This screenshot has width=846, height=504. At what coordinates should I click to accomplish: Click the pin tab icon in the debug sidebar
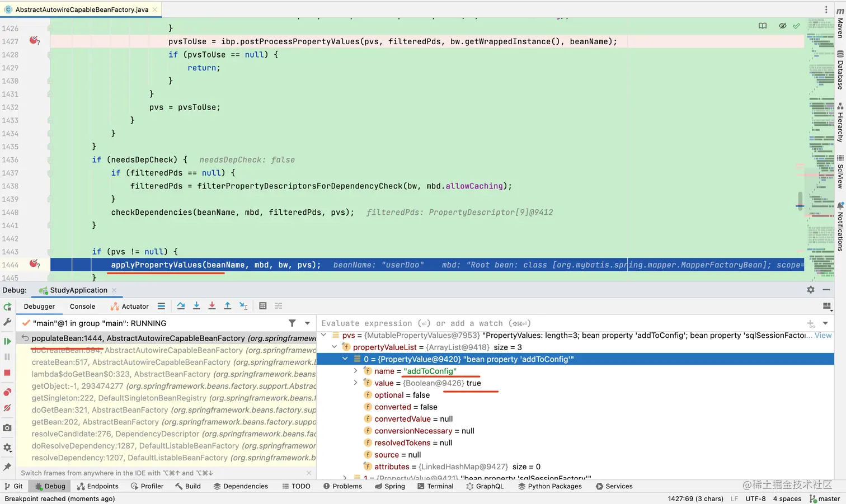pos(7,467)
